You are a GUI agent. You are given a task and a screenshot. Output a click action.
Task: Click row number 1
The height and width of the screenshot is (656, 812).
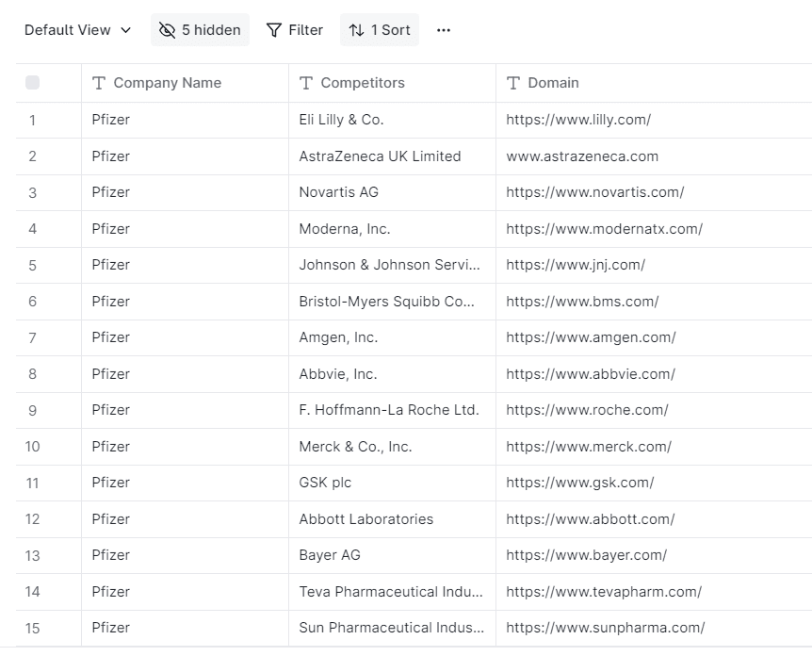(x=33, y=121)
